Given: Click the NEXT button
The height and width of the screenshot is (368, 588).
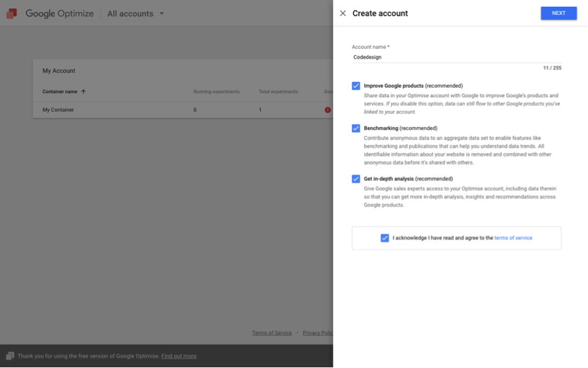Looking at the screenshot, I should 558,13.
